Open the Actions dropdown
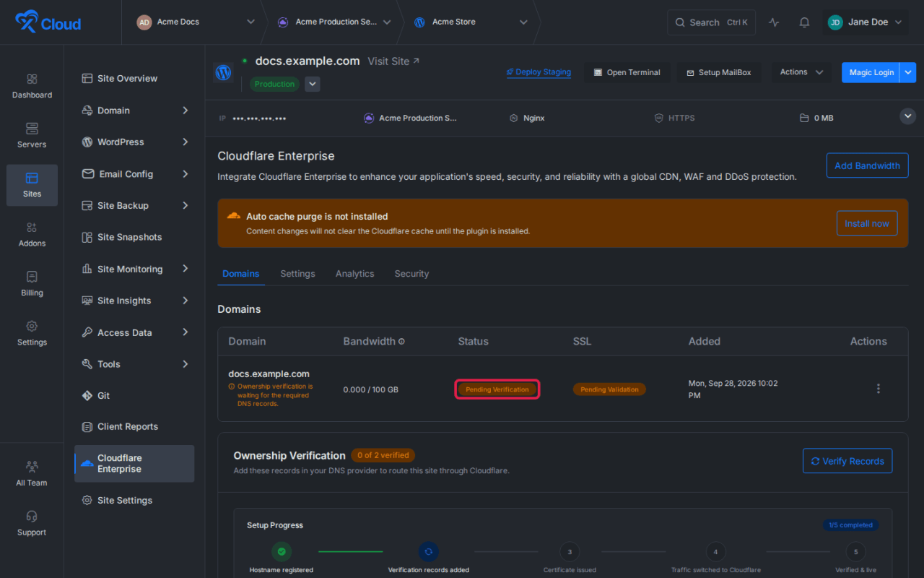 [x=801, y=72]
